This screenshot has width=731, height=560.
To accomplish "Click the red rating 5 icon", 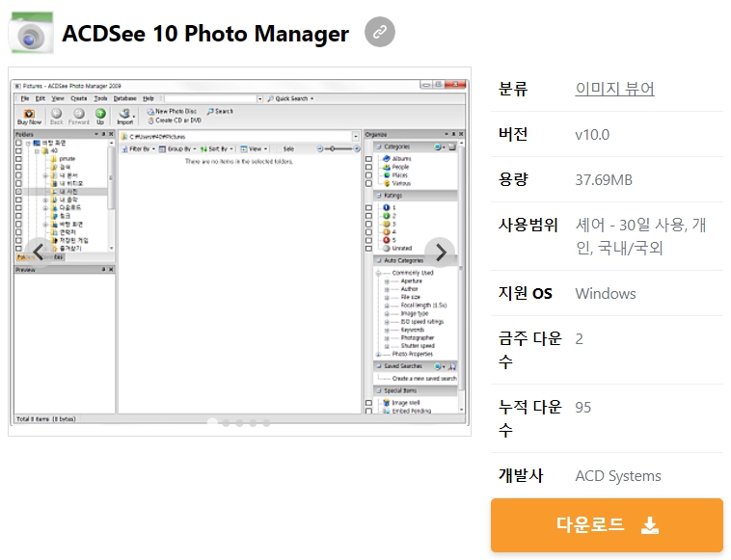I will click(386, 240).
